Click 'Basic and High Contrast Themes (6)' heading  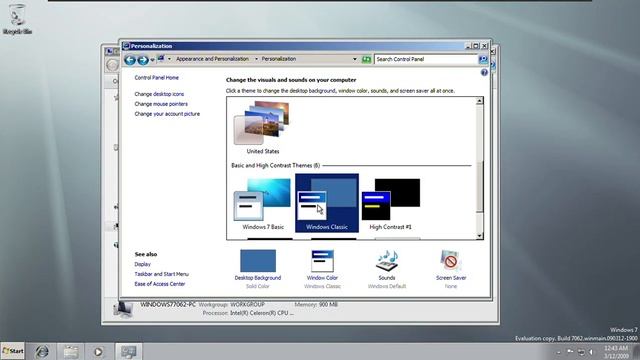pyautogui.click(x=276, y=165)
